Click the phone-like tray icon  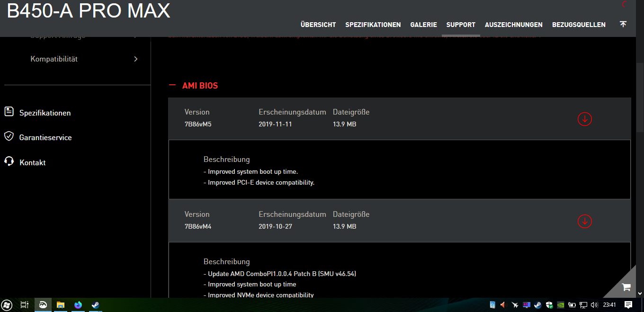coord(492,305)
